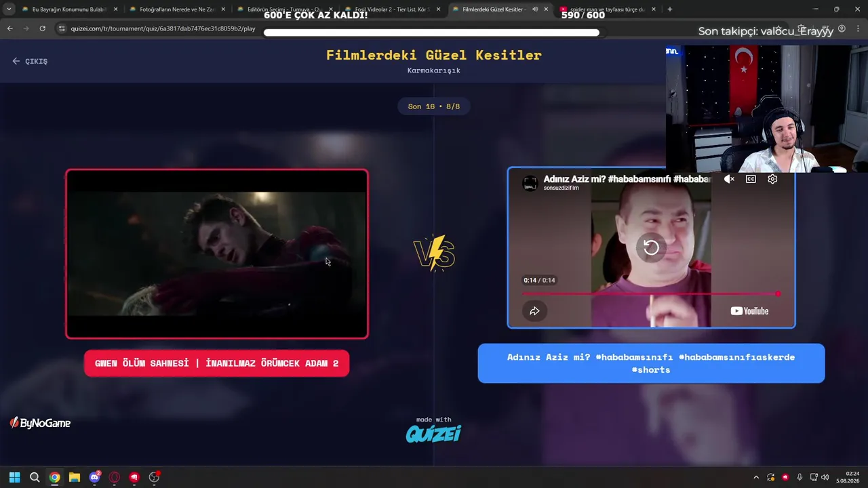Screen dimensions: 868x488
Task: Share the YouTube video
Action: tap(534, 311)
